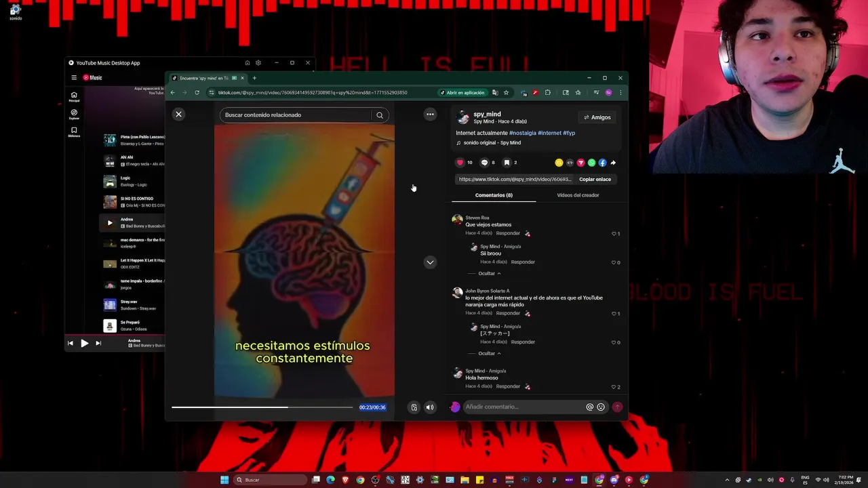Open sonido original - Spy Mind sound
868x488 pixels.
(x=492, y=143)
